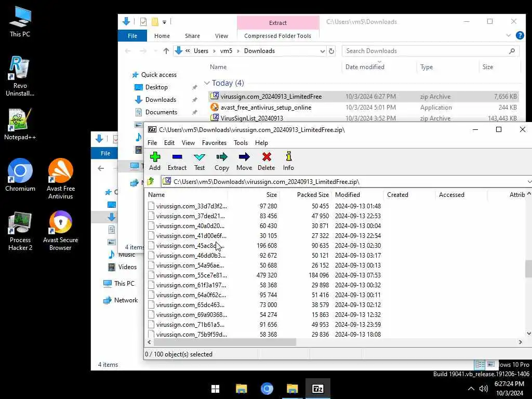This screenshot has height=399, width=532.
Task: Sort 7-Zip list by Created column
Action: click(x=397, y=195)
